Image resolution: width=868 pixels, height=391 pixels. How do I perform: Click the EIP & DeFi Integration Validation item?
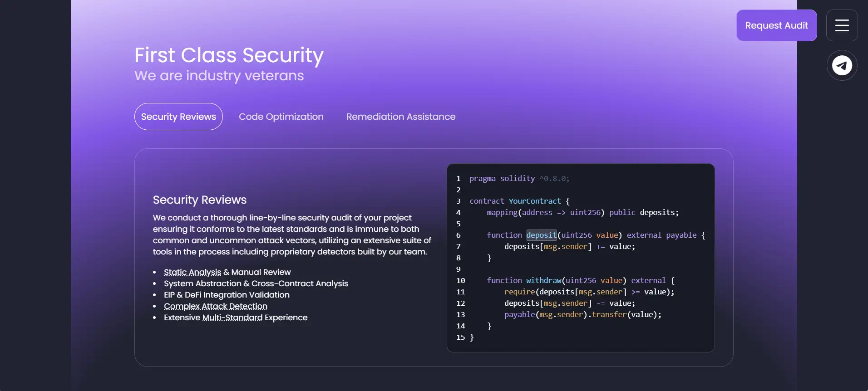pyautogui.click(x=227, y=295)
